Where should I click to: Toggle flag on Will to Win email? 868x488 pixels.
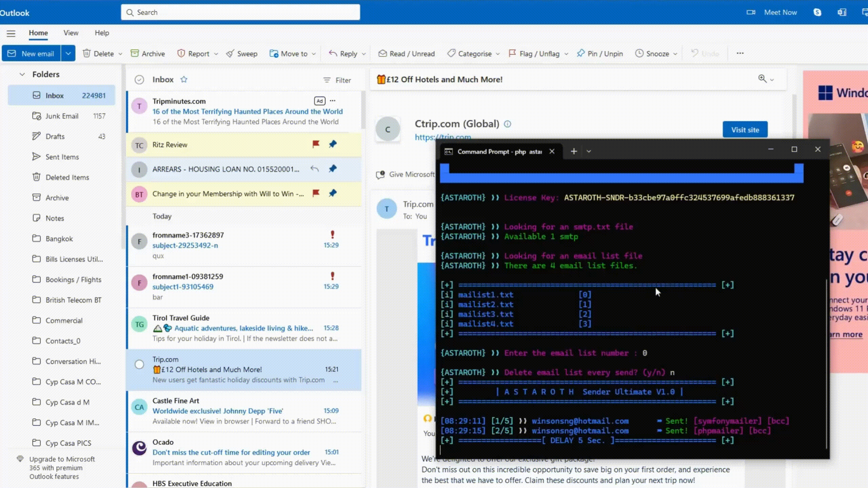316,193
